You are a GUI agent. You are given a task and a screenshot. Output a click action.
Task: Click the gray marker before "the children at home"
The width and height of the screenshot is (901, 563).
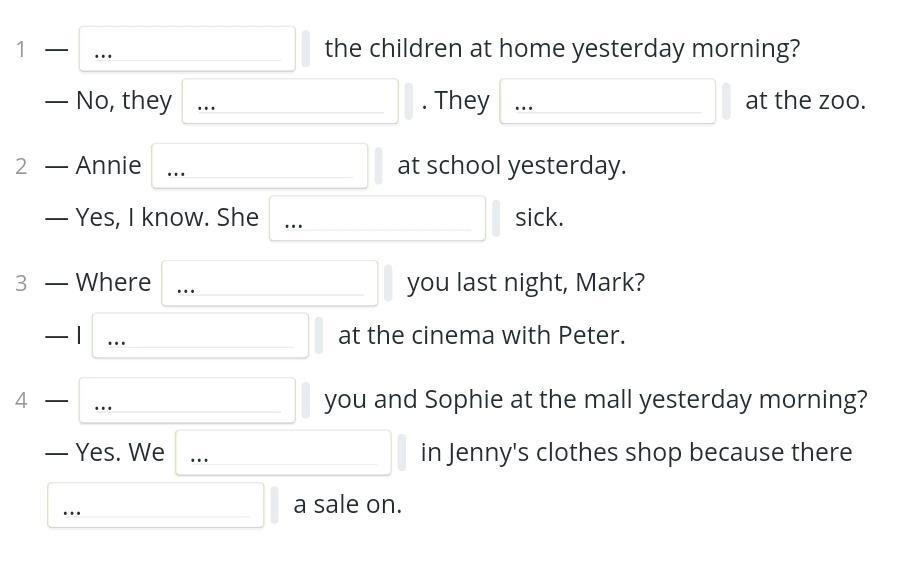click(306, 49)
